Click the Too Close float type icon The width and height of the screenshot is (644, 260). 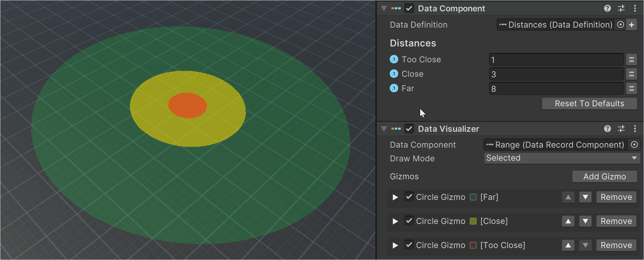pyautogui.click(x=394, y=59)
